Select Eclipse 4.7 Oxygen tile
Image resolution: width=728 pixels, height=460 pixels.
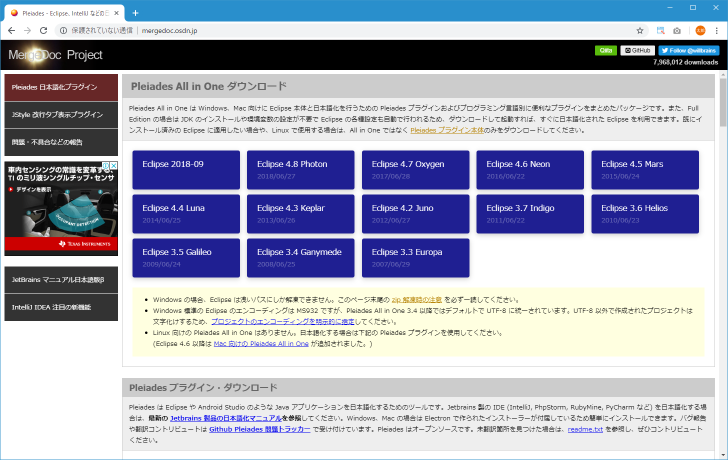[x=416, y=170]
